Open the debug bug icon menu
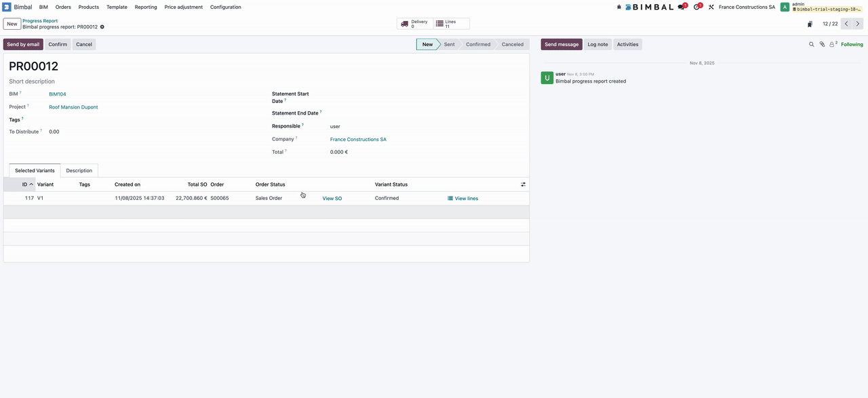 click(618, 7)
